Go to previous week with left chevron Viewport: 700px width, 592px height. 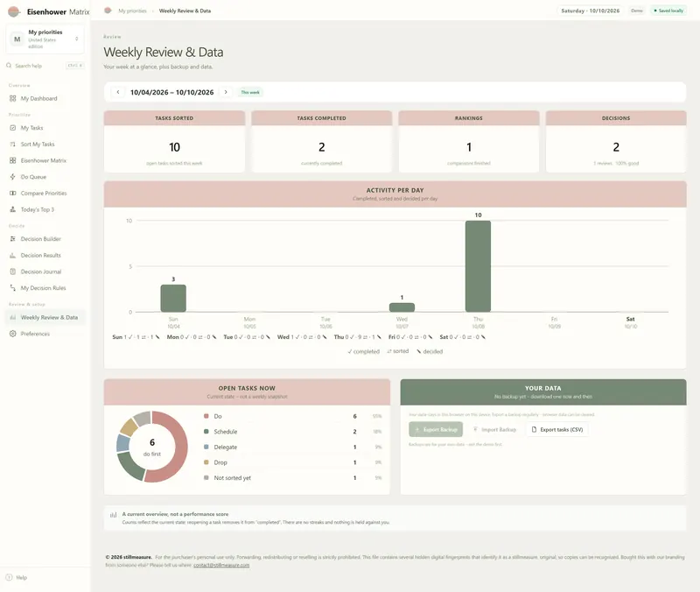(118, 92)
